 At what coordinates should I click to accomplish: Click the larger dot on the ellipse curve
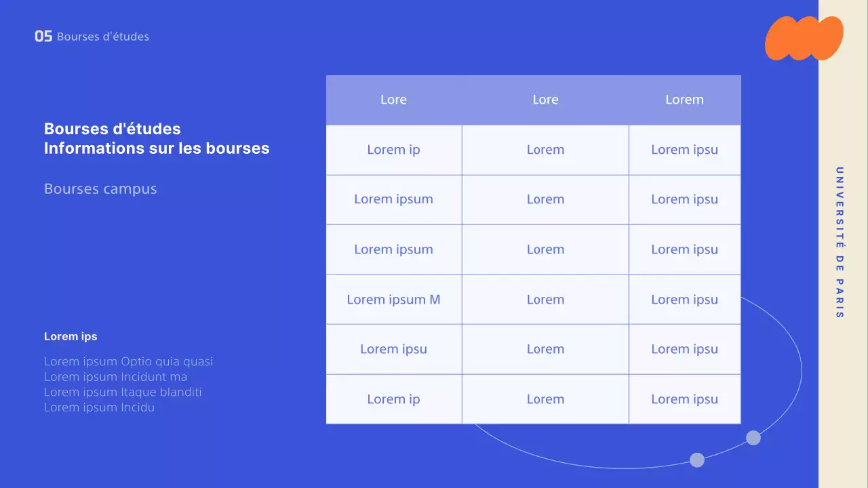[753, 438]
